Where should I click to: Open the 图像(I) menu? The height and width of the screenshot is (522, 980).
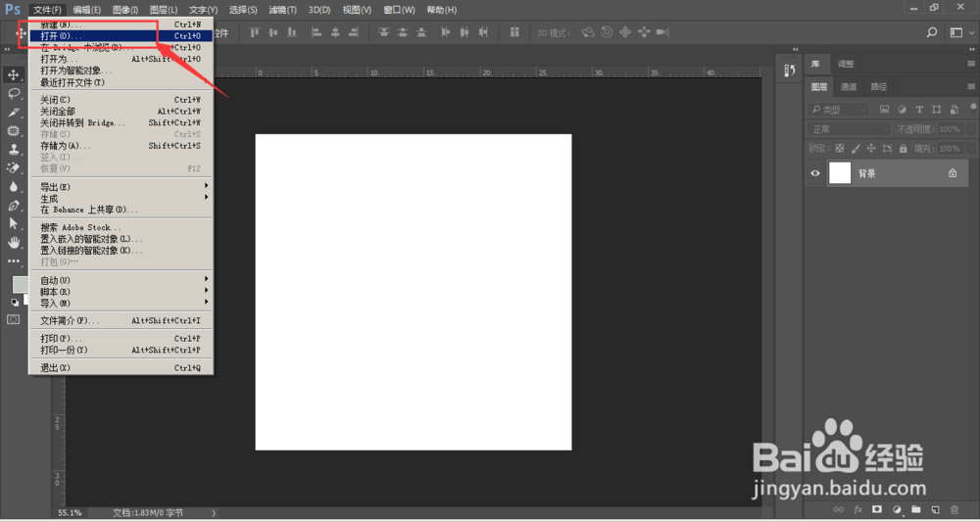tap(125, 10)
